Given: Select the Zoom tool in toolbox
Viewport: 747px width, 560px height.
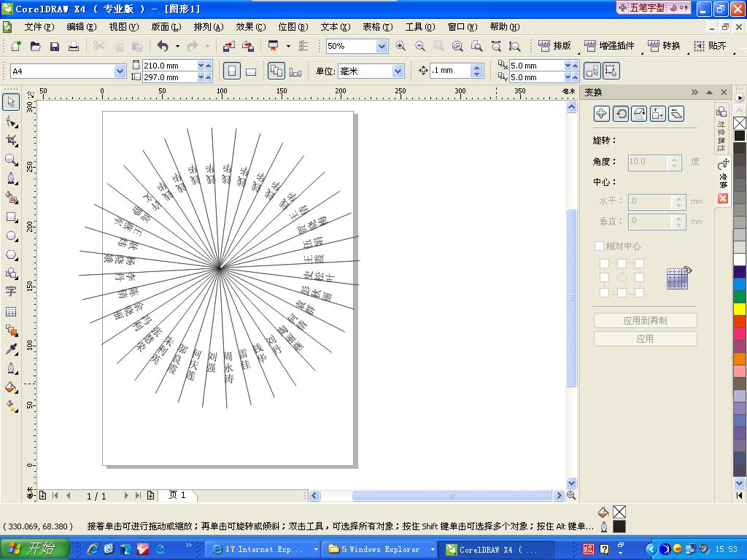Looking at the screenshot, I should click(x=11, y=160).
